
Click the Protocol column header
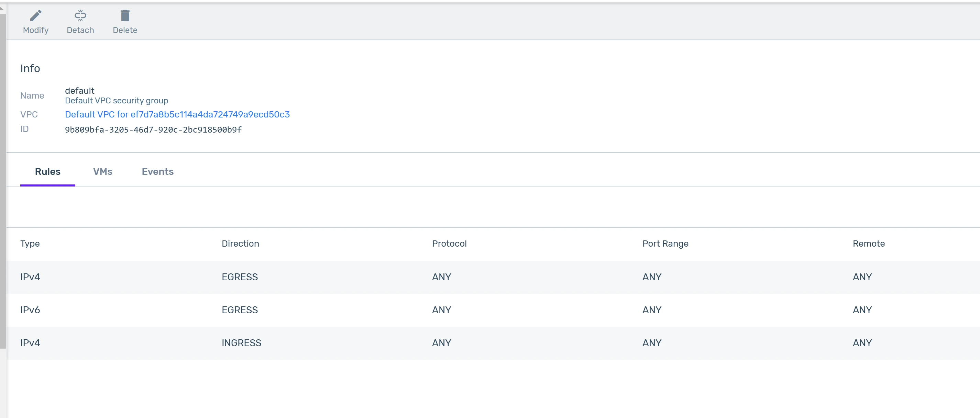click(x=449, y=244)
